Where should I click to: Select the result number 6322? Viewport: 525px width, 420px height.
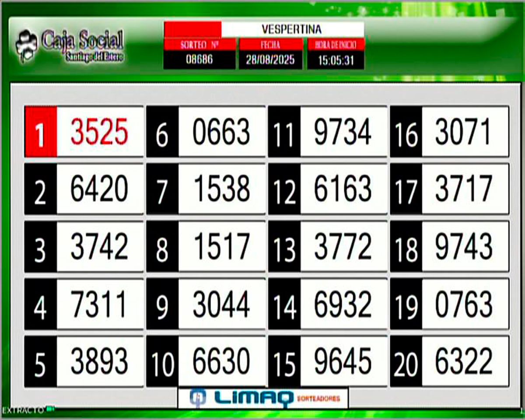pyautogui.click(x=464, y=362)
